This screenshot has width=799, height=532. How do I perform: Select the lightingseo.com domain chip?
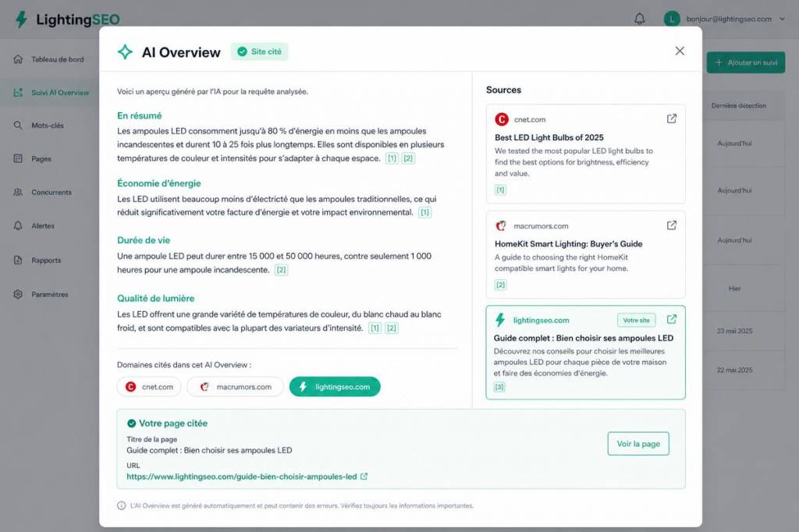[x=335, y=387]
